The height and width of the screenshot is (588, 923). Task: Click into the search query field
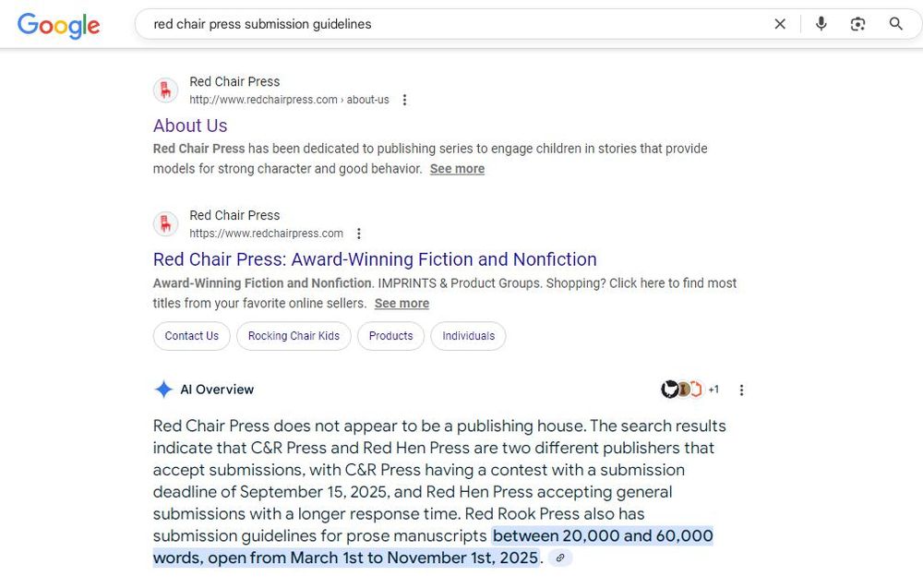[x=453, y=24]
